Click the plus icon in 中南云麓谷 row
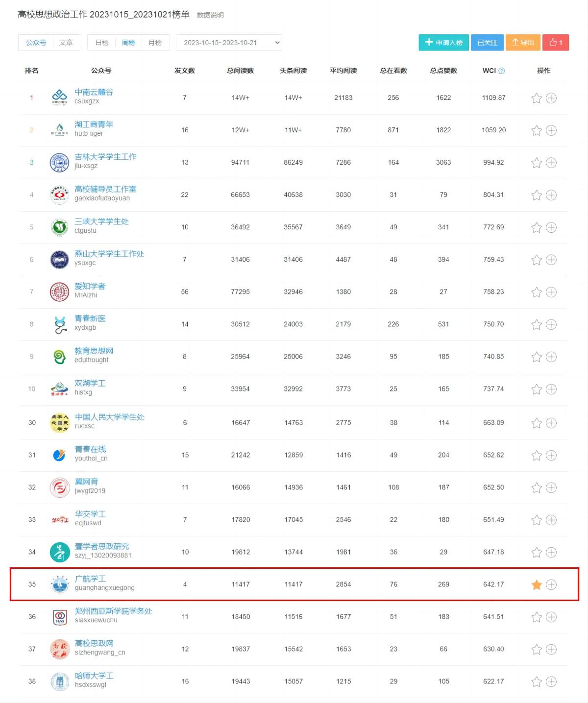588x703 pixels. pos(551,98)
